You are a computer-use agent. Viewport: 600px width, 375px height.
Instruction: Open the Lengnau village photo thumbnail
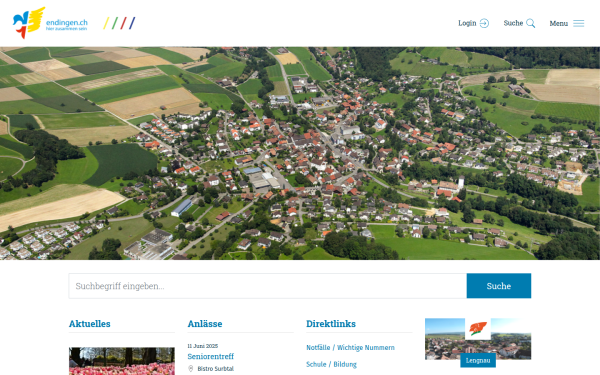click(478, 339)
